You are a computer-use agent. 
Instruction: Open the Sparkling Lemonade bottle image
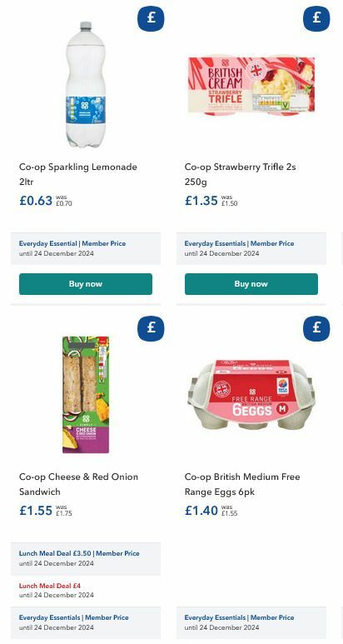point(86,85)
